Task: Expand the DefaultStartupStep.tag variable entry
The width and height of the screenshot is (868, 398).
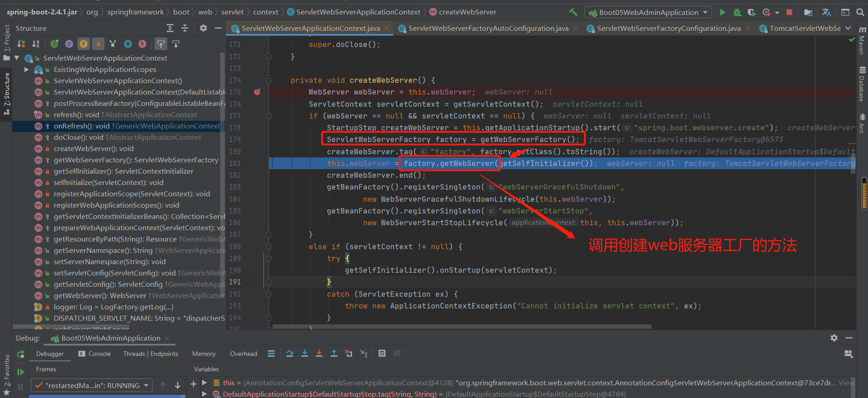Action: [204, 394]
